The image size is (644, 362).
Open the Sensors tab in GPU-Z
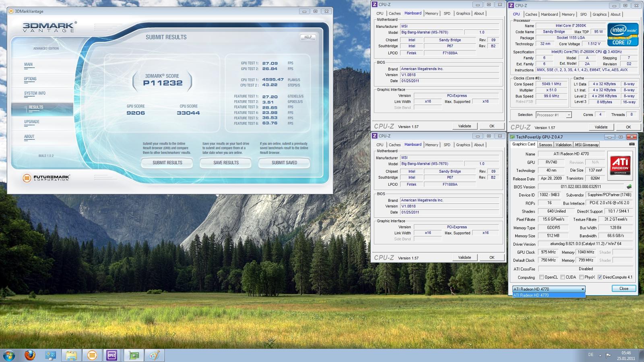pyautogui.click(x=545, y=145)
